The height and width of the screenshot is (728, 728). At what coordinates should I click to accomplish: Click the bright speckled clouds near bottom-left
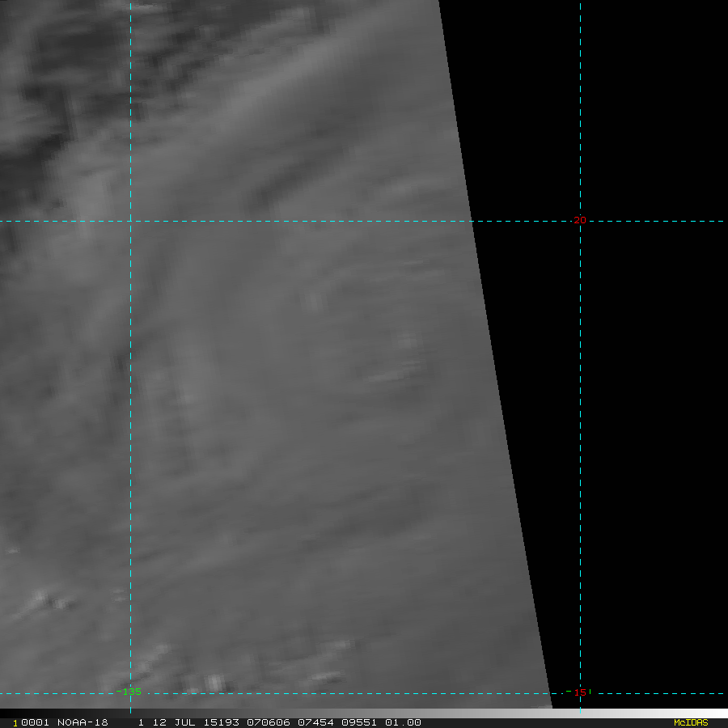(x=49, y=600)
